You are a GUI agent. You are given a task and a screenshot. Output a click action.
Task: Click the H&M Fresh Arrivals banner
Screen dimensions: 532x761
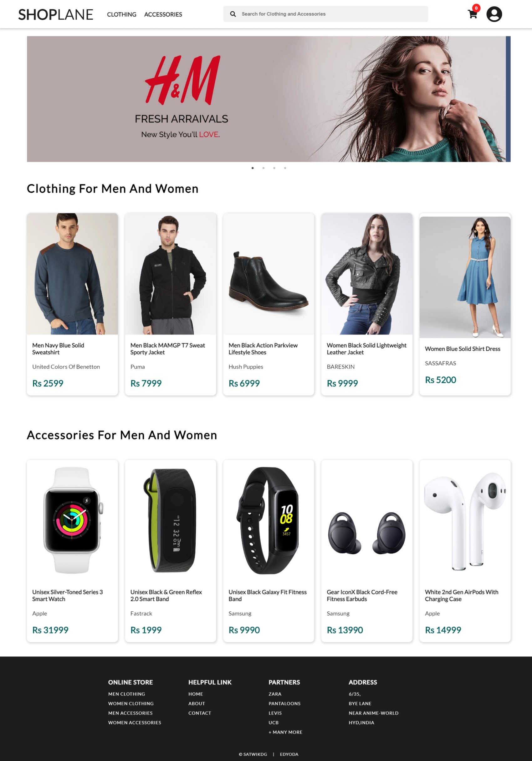(269, 99)
